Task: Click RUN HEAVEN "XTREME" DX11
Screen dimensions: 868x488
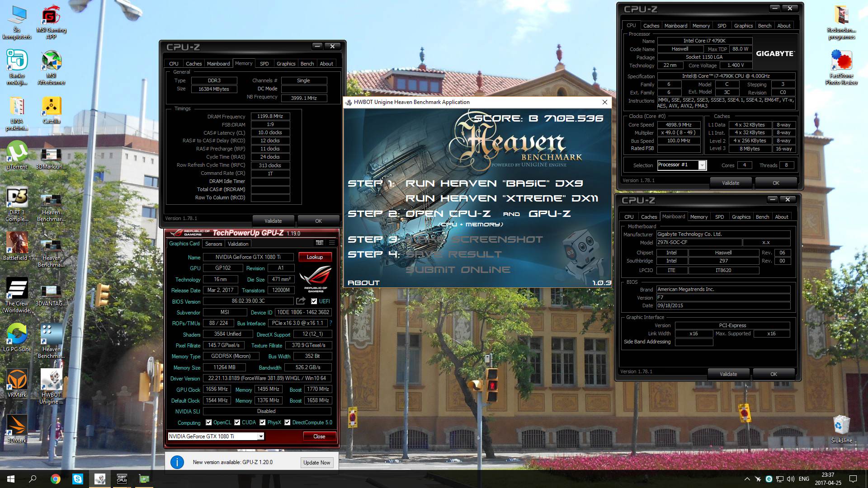Action: tap(502, 198)
